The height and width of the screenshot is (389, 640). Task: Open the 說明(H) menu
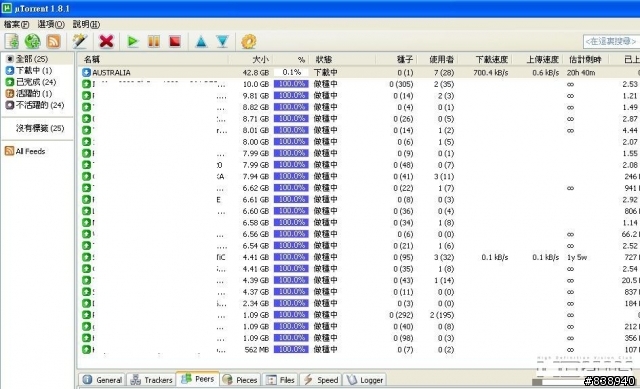[x=86, y=24]
